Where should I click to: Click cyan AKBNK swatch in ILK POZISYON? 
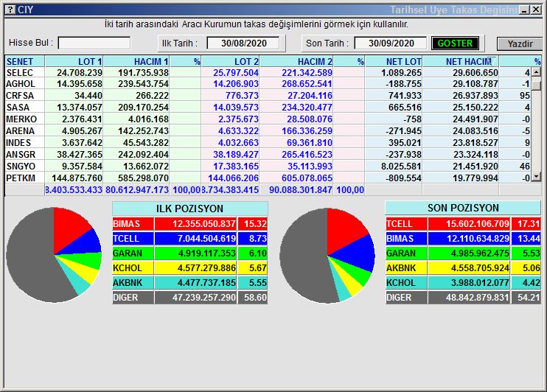point(133,282)
